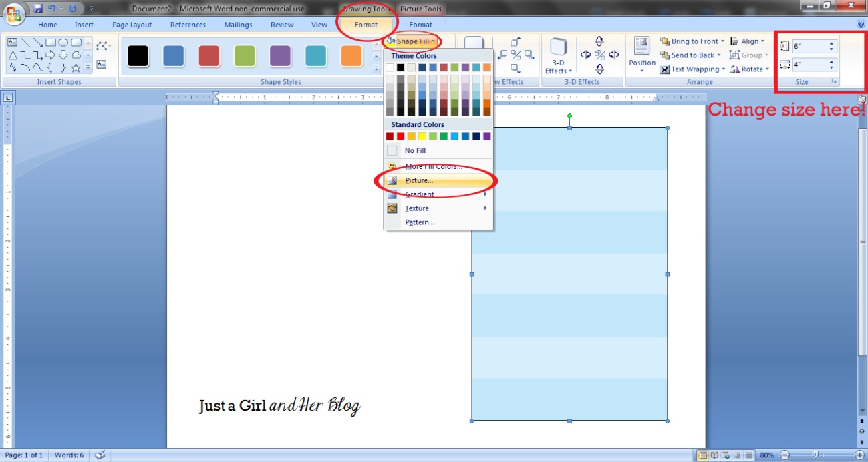Nudge Shadow Up icon
This screenshot has height=462, width=868.
515,41
